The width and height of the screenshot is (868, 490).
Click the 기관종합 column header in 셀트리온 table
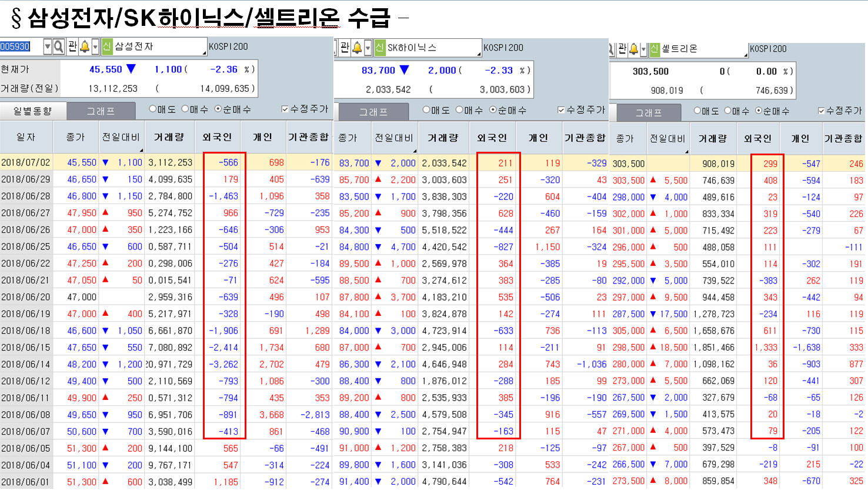click(843, 138)
